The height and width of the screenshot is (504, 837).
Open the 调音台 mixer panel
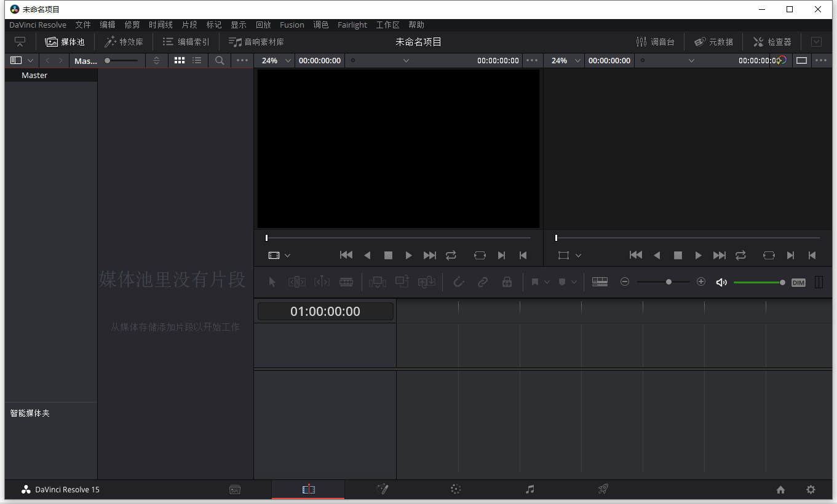[x=655, y=42]
